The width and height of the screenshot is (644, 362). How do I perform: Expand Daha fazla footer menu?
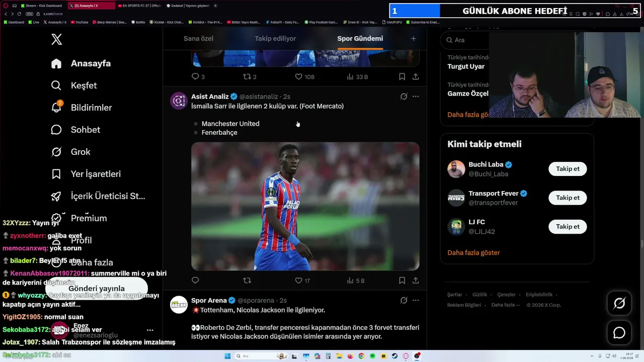(x=505, y=305)
